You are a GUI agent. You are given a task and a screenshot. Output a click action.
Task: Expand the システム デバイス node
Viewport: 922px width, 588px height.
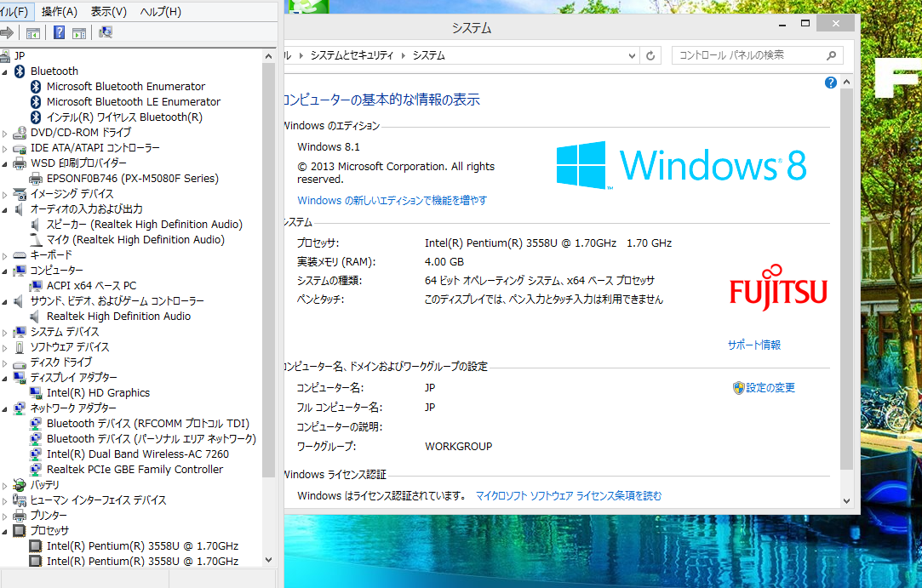point(5,332)
